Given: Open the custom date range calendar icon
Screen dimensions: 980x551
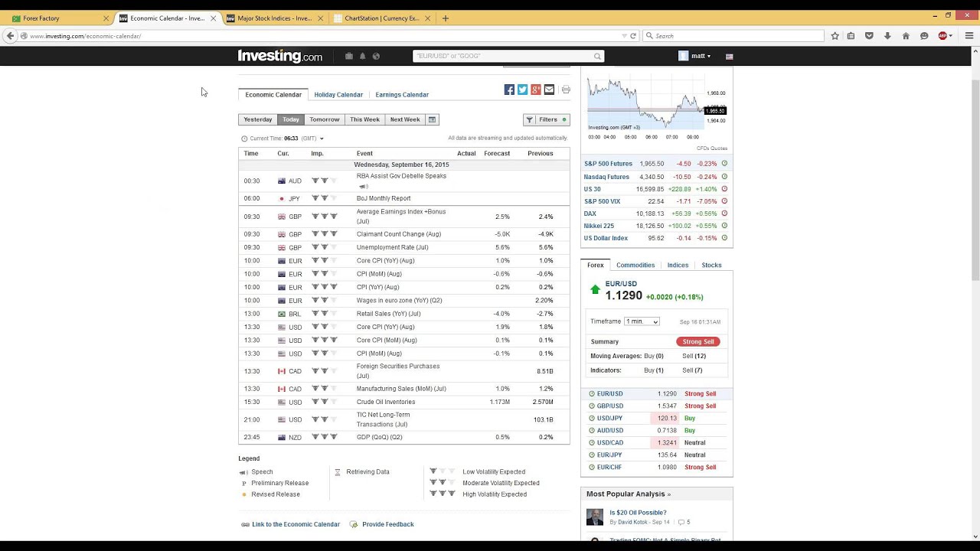Looking at the screenshot, I should click(432, 119).
